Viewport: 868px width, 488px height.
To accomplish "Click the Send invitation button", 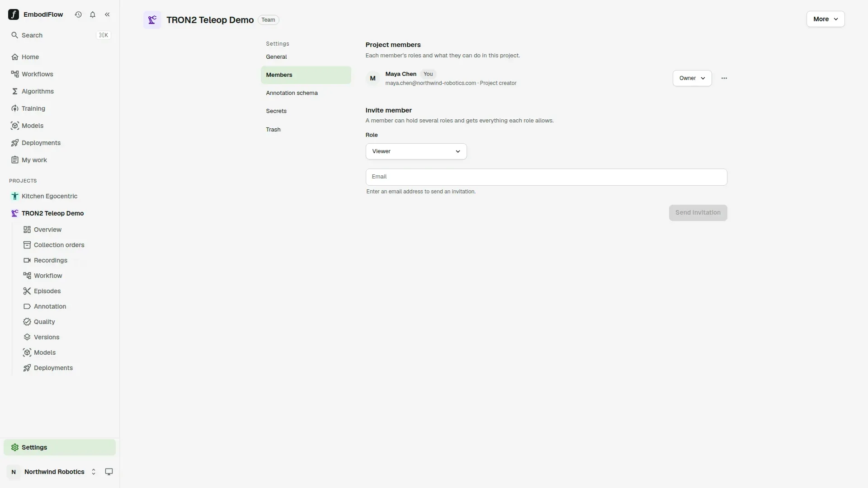I will click(x=698, y=213).
